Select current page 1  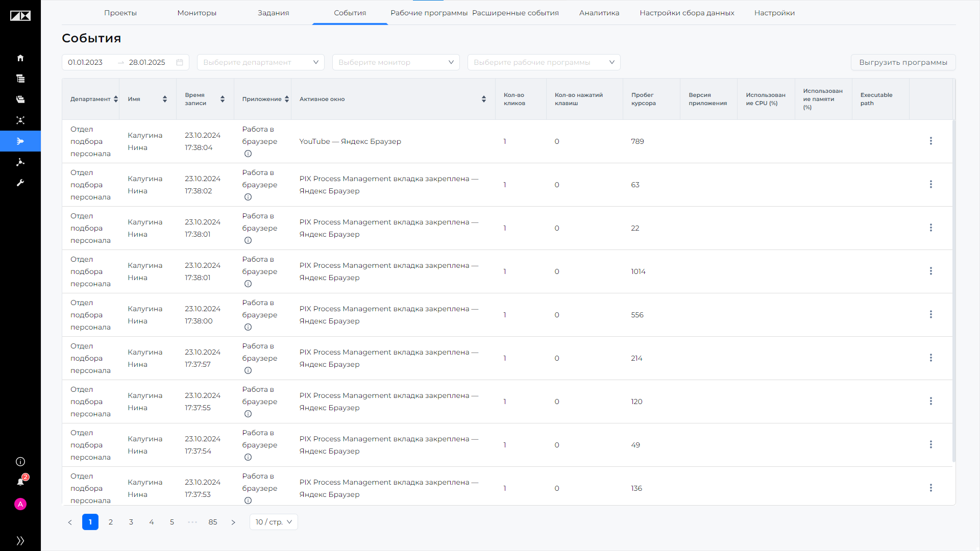pyautogui.click(x=90, y=522)
